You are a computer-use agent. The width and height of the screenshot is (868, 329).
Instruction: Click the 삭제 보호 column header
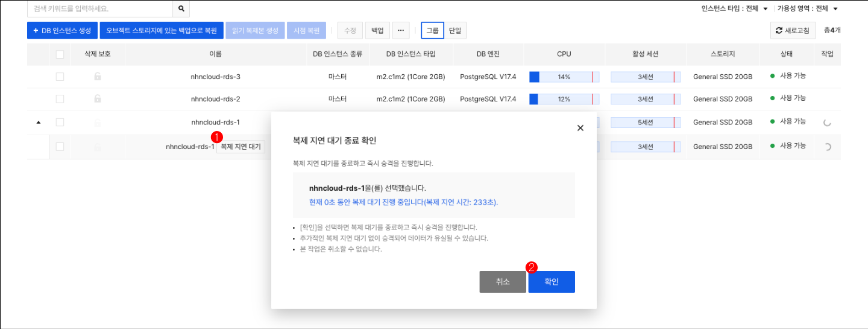(98, 54)
